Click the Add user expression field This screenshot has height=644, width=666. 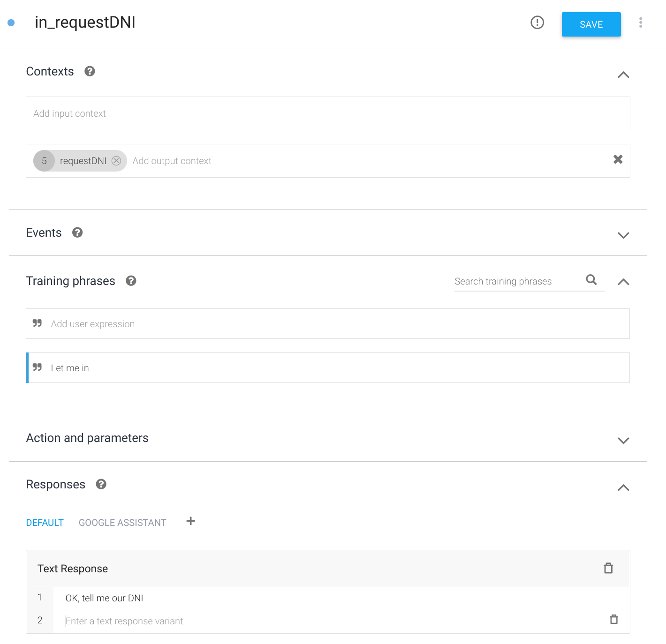(328, 324)
